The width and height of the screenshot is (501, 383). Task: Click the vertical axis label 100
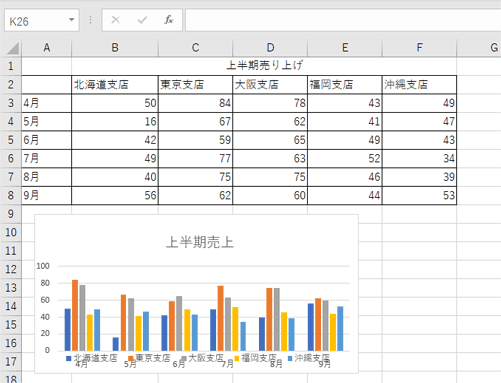click(43, 266)
